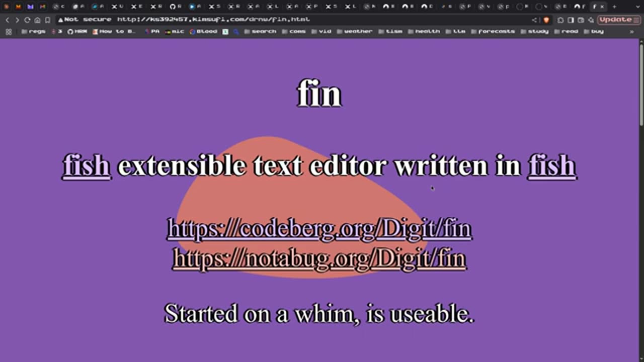This screenshot has height=362, width=644.
Task: Bookmark this page from the toolbar
Action: tap(47, 20)
